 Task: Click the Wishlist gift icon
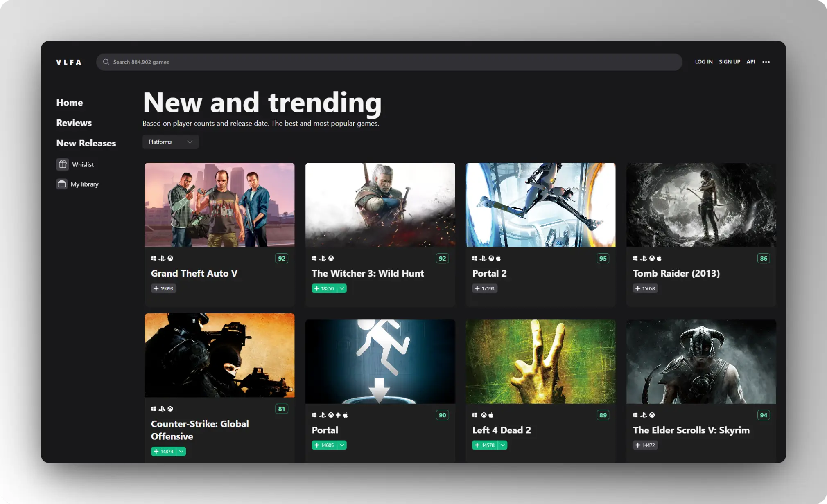[x=62, y=164]
